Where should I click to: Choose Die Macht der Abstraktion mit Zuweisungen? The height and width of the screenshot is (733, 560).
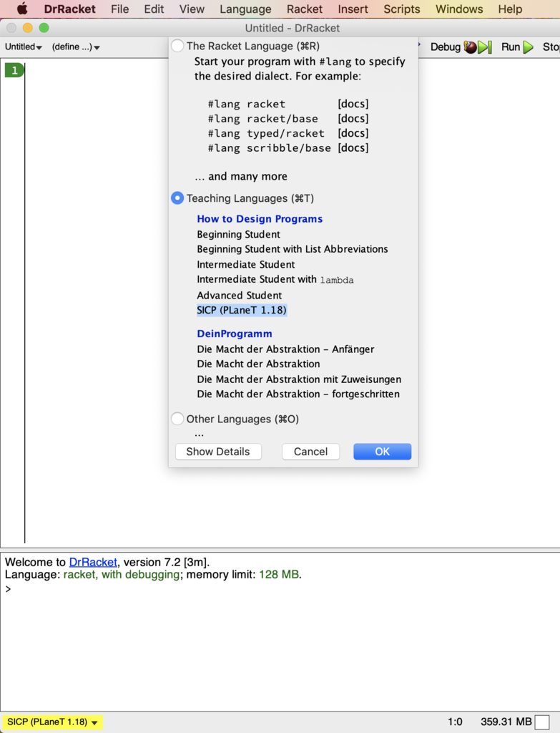pyautogui.click(x=299, y=379)
